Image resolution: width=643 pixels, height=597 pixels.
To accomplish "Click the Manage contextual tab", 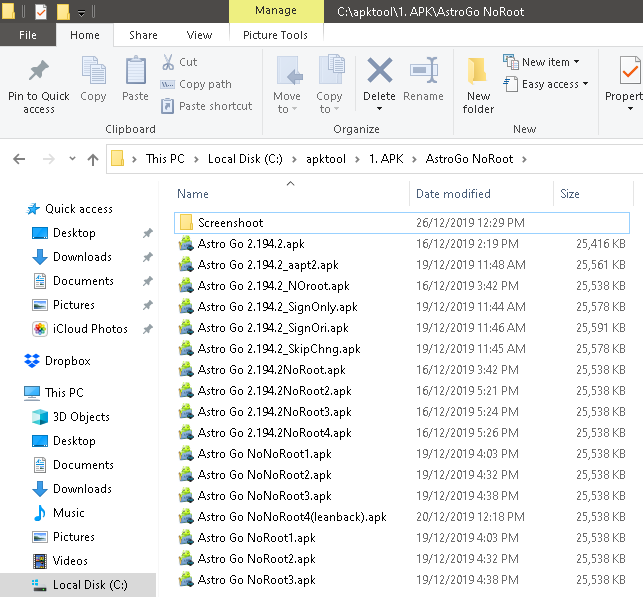I will [x=276, y=11].
